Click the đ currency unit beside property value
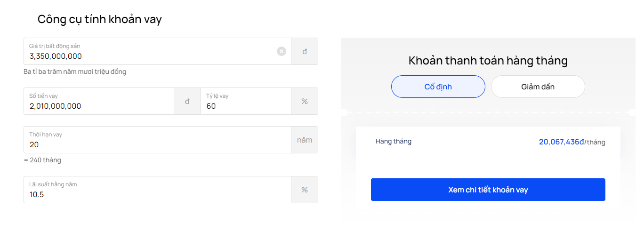This screenshot has height=231, width=644. pos(305,51)
